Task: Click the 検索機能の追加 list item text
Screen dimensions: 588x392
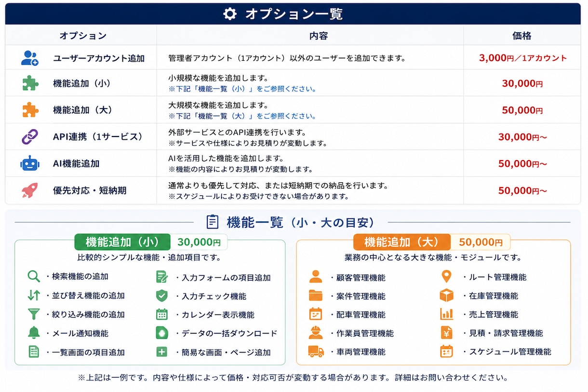Action: tap(80, 276)
